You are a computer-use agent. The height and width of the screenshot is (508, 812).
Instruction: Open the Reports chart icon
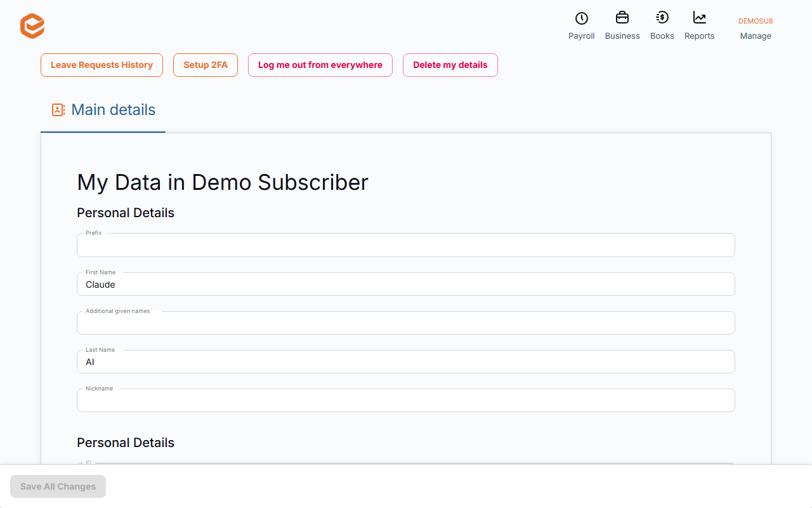point(699,18)
